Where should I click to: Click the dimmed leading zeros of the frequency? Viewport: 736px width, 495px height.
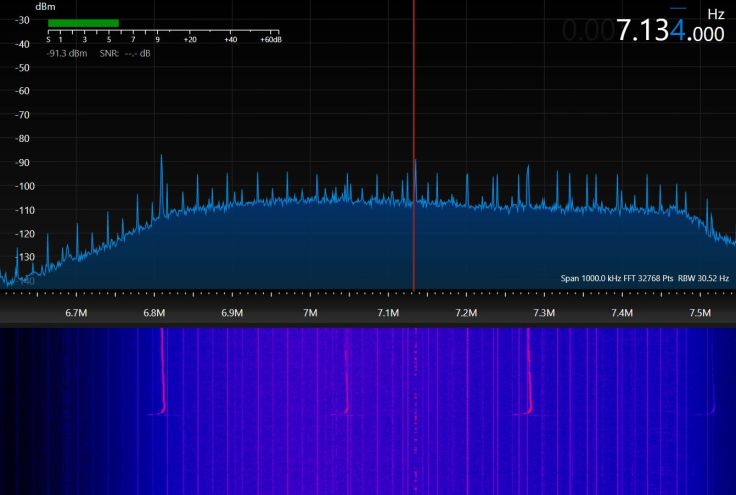[x=587, y=31]
